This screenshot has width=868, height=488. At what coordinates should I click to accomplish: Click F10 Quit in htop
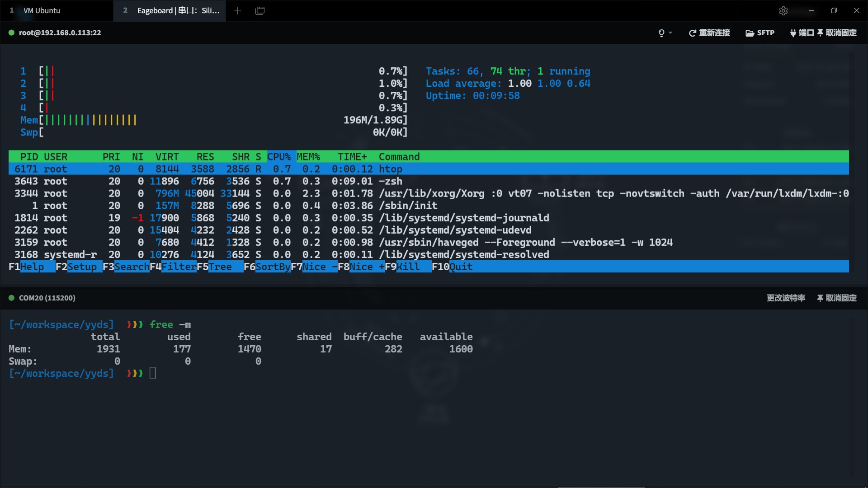pos(452,267)
